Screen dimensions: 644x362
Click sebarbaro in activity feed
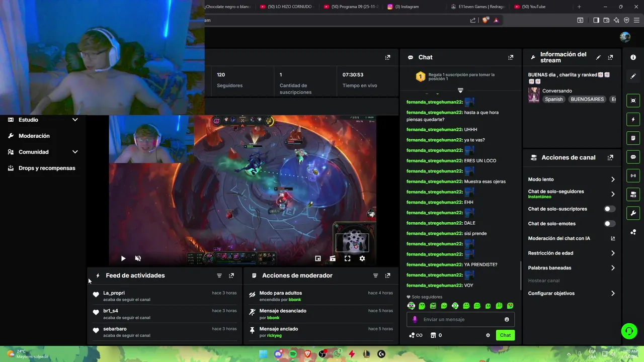click(x=115, y=329)
